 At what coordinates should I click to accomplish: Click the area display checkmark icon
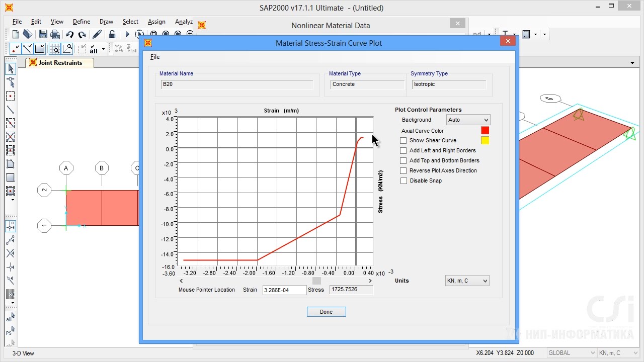click(x=40, y=49)
